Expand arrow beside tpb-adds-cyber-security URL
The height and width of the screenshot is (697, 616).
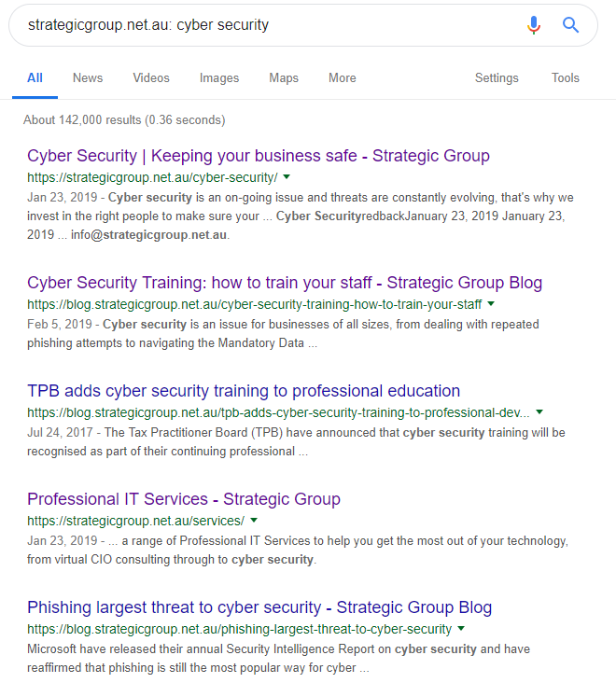coord(539,412)
